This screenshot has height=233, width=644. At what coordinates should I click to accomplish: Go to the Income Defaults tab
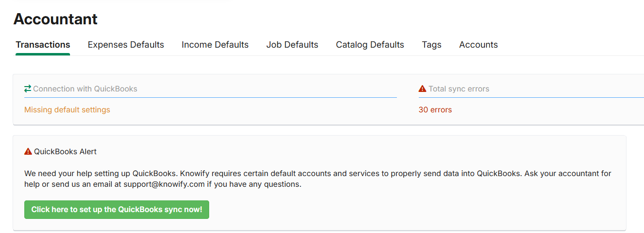215,45
